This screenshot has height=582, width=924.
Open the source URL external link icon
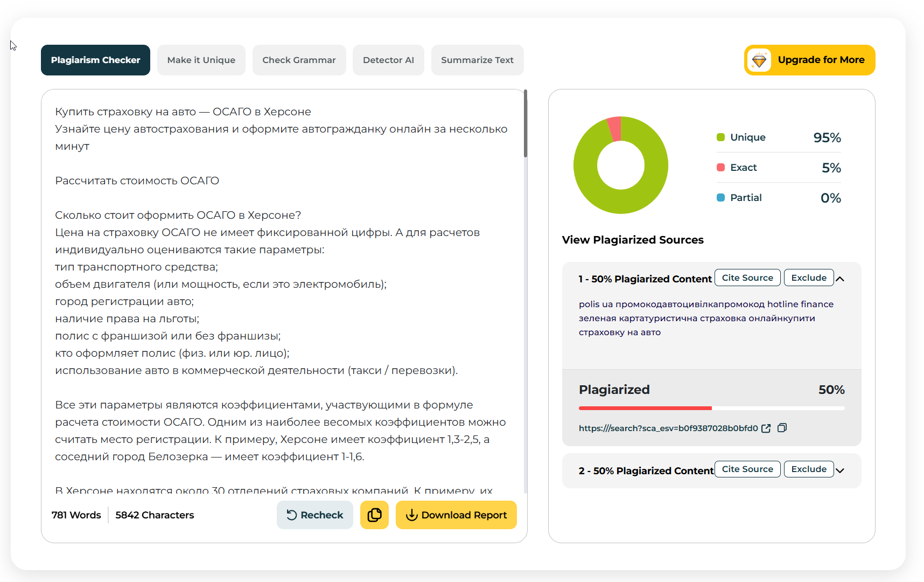(x=766, y=428)
